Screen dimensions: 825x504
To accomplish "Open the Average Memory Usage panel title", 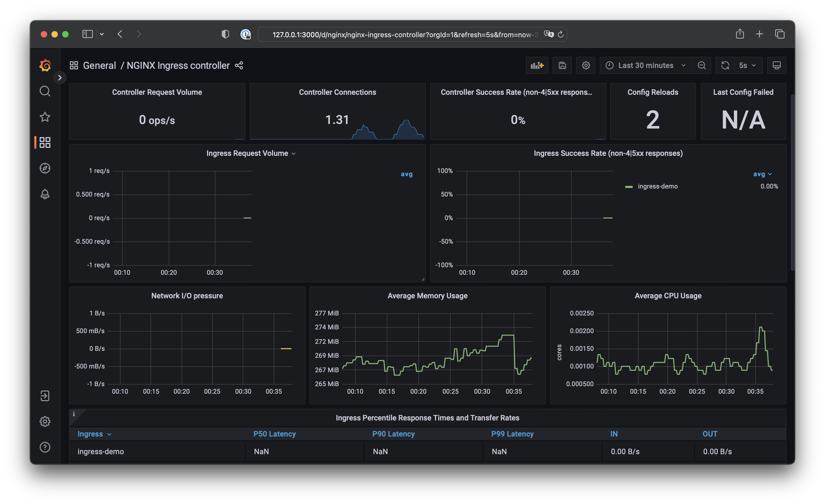I will tap(427, 296).
